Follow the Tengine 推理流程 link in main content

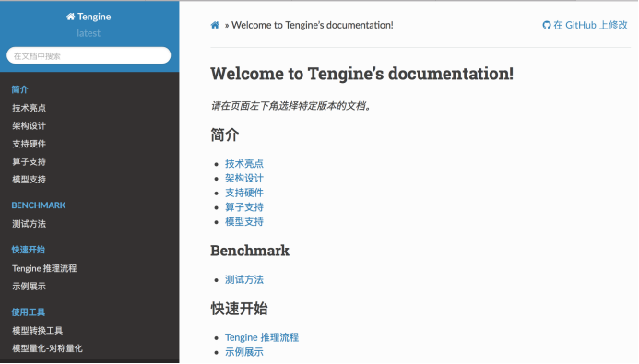coord(262,337)
